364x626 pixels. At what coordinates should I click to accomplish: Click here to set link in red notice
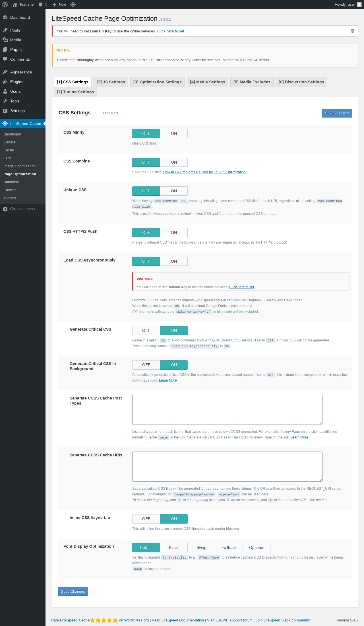[x=171, y=31]
